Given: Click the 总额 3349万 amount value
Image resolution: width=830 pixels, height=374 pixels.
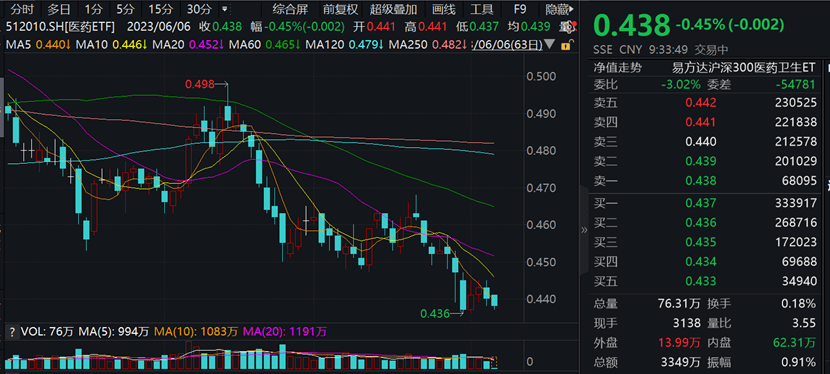Looking at the screenshot, I should (680, 362).
